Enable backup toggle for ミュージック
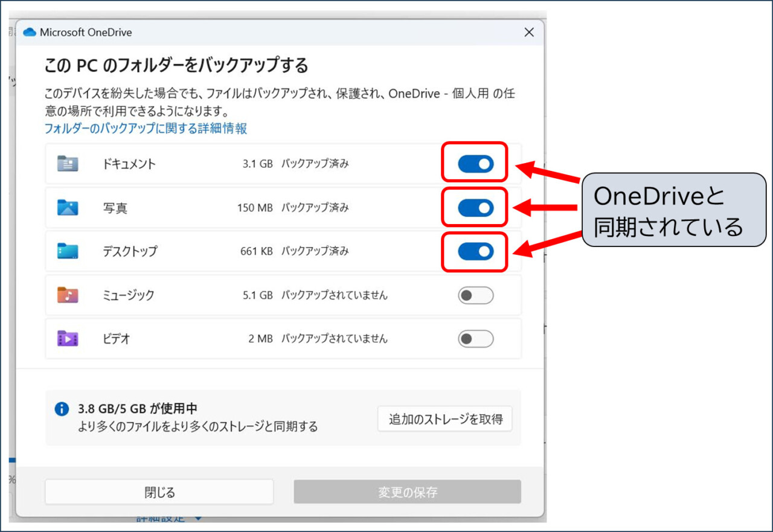 click(475, 295)
